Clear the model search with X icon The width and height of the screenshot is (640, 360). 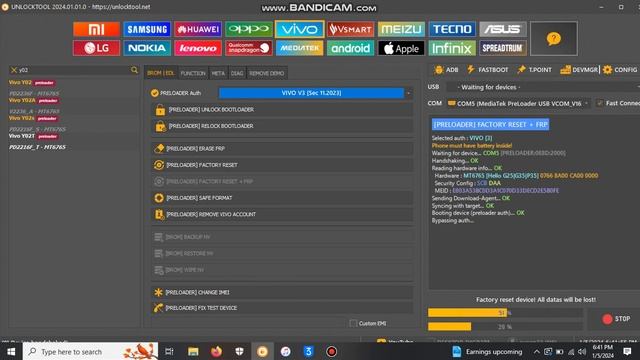(13, 70)
